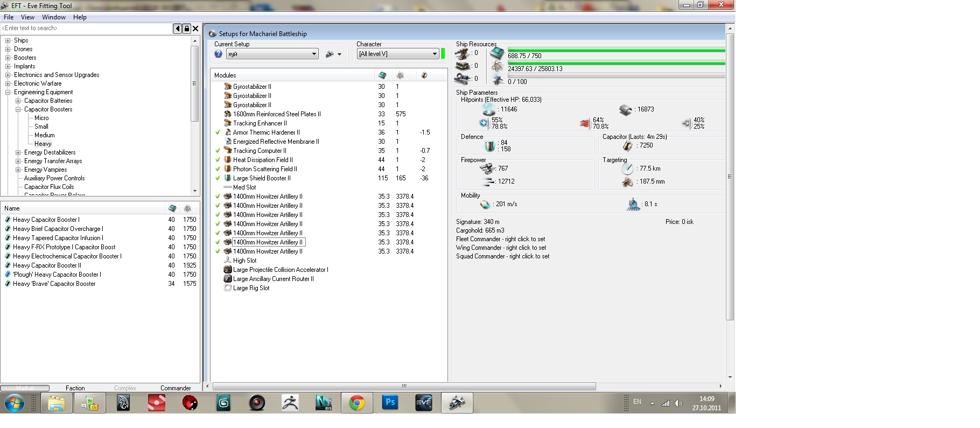Image resolution: width=980 pixels, height=428 pixels.
Task: Open the File menu
Action: coord(9,17)
